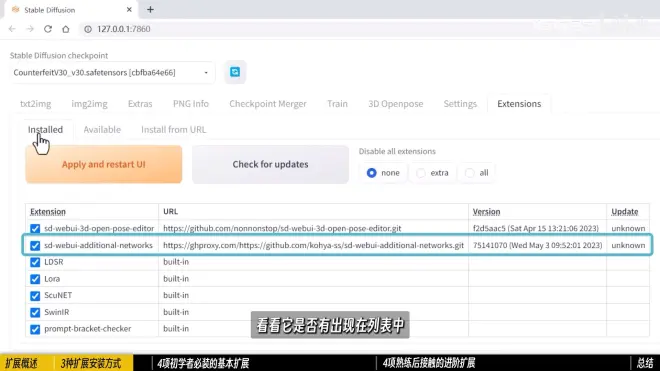Select the 'none' disable extensions radio
660x371 pixels.
coord(371,173)
